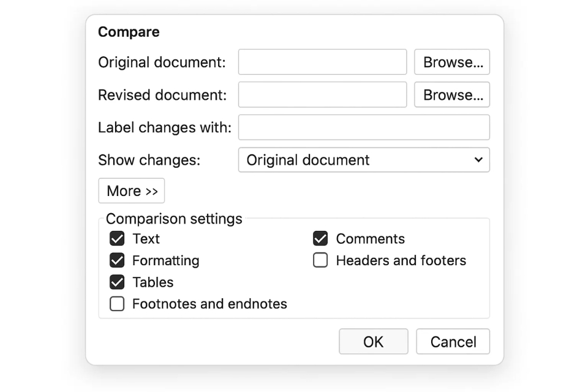Focus the Label changes with field
Image resolution: width=588 pixels, height=392 pixels.
coord(364,127)
